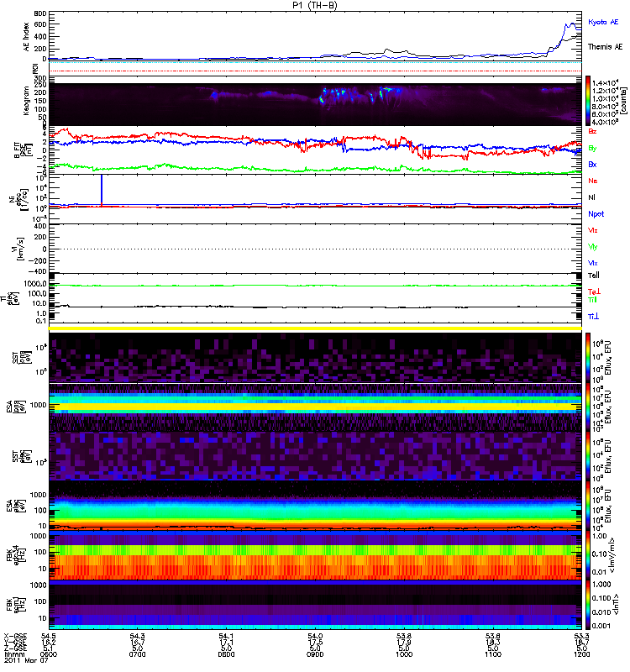Select the Kyoto AE legend label
The width and height of the screenshot is (630, 672).
click(x=604, y=21)
